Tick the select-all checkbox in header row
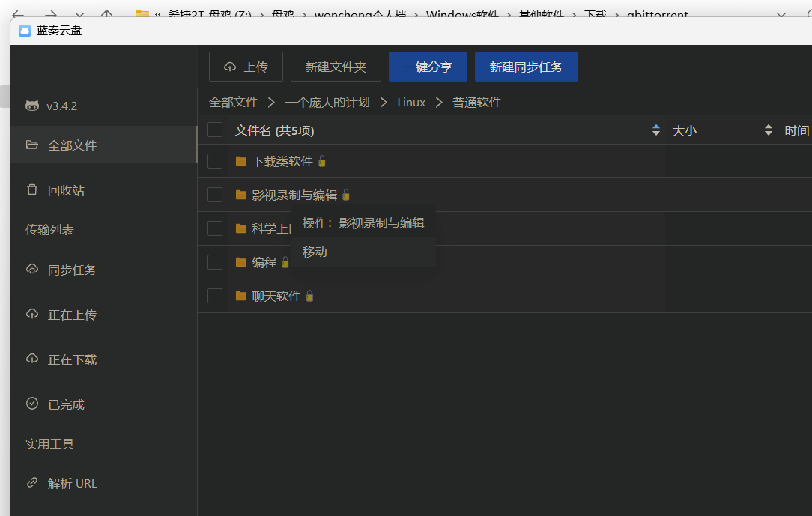812x516 pixels. [x=215, y=129]
